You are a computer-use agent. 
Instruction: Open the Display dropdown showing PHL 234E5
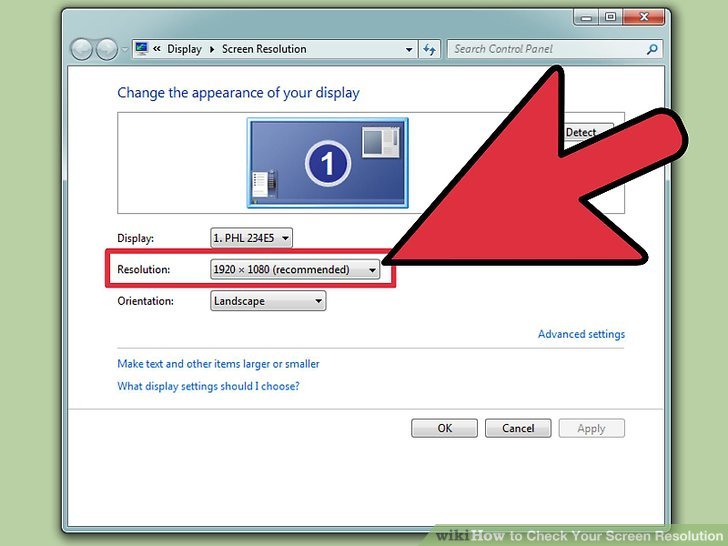click(251, 238)
